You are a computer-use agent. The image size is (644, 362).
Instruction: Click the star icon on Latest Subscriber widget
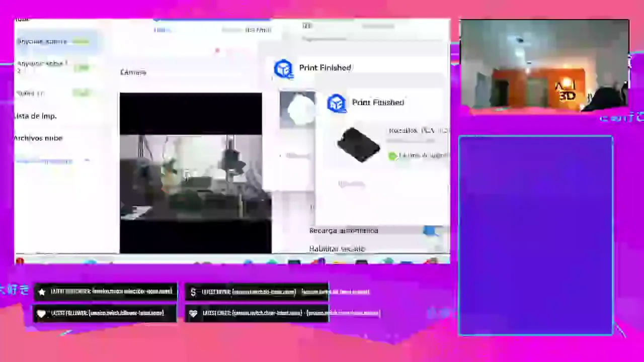point(42,292)
